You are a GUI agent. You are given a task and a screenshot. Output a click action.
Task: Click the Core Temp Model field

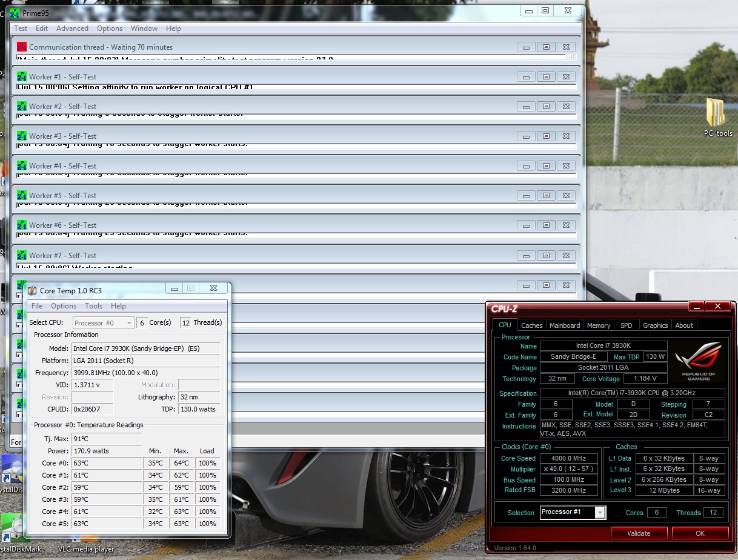[x=145, y=348]
